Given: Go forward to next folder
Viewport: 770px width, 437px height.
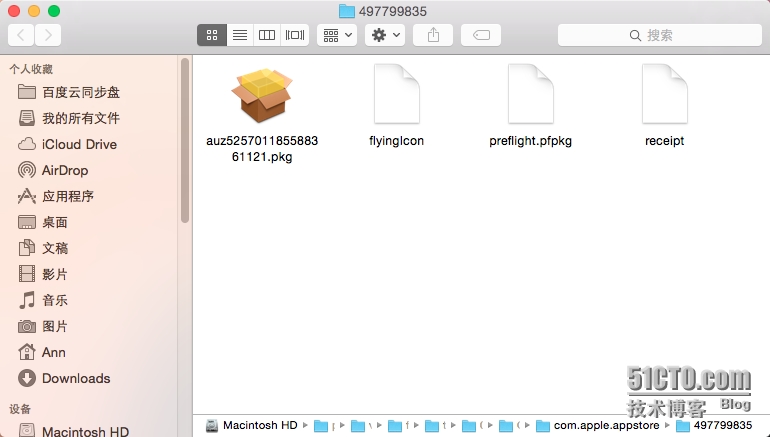Looking at the screenshot, I should pos(47,35).
